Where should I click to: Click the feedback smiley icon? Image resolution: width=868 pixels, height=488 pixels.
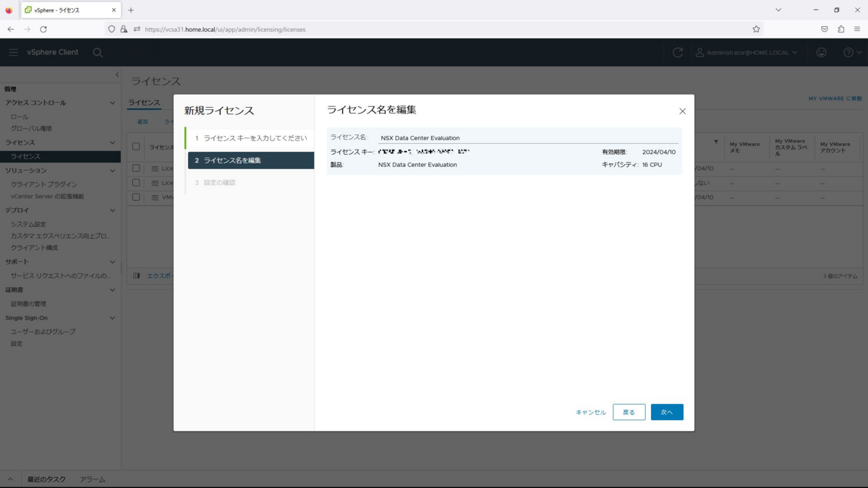tap(822, 53)
